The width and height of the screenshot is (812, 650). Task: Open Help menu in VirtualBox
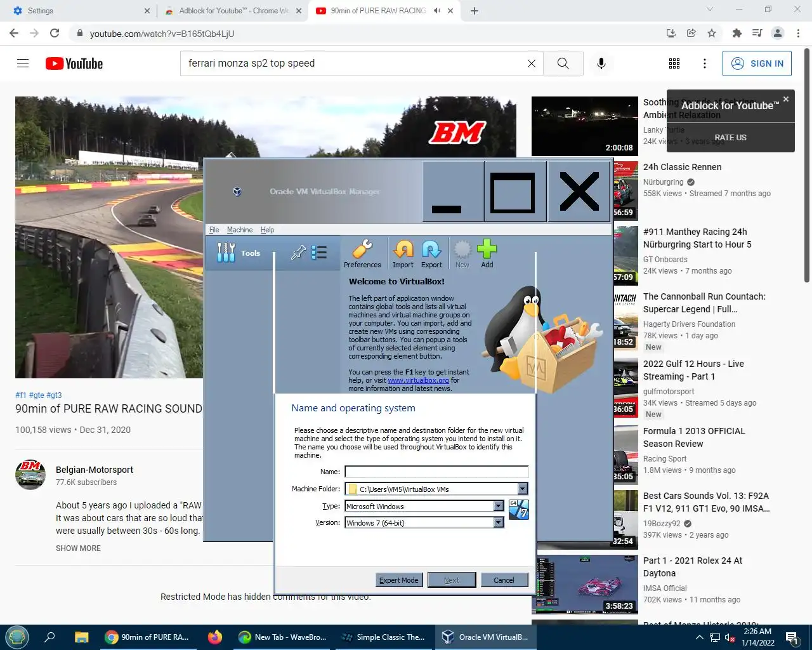pyautogui.click(x=267, y=230)
